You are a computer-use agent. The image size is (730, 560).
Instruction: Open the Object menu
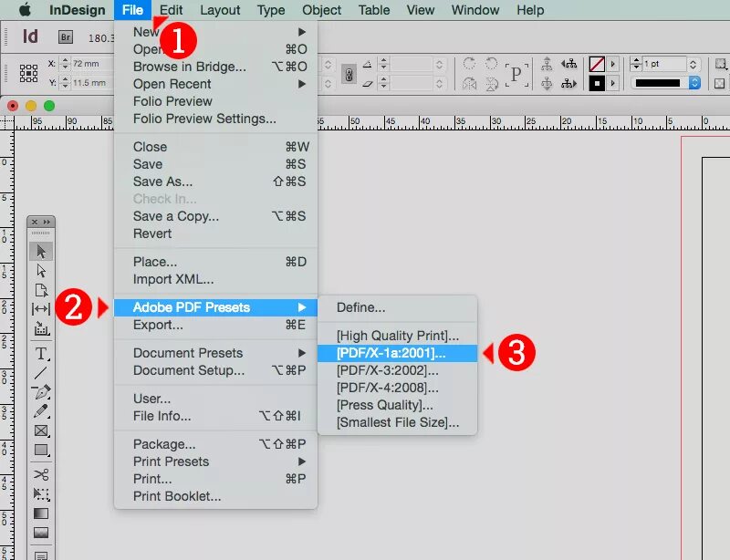322,10
